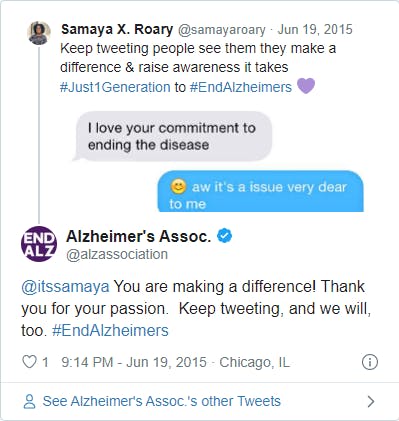Click the Alzheimer's Assoc. account name
Viewport: 399px width, 421px height.
[139, 236]
